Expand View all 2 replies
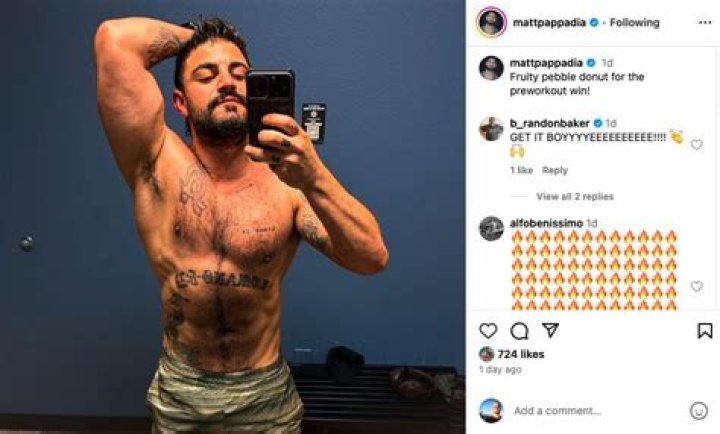The width and height of the screenshot is (720, 434). [x=575, y=197]
